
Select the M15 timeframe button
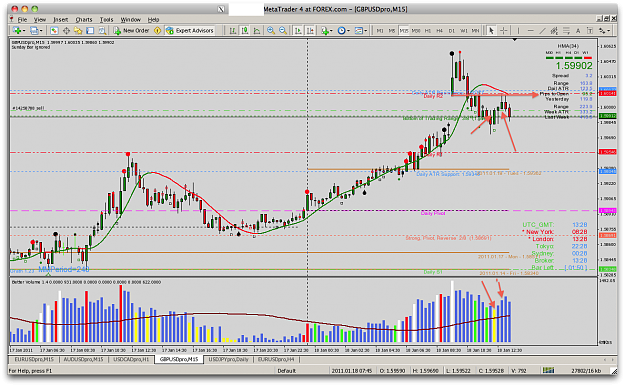tap(404, 31)
